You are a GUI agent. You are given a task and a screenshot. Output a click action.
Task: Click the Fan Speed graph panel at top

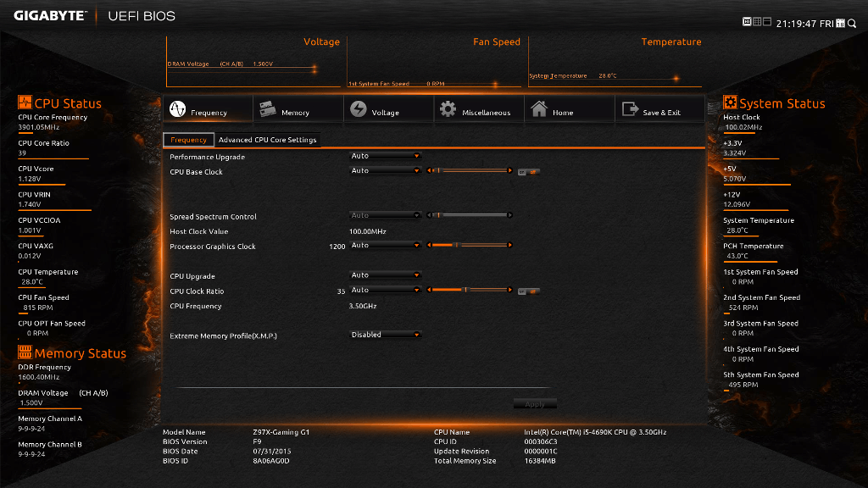point(434,61)
